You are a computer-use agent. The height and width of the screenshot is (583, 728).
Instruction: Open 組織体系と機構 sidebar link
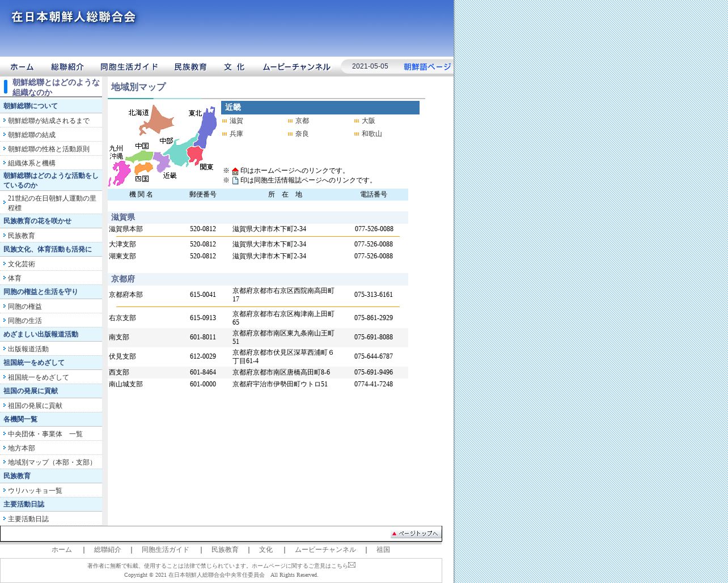pos(32,163)
